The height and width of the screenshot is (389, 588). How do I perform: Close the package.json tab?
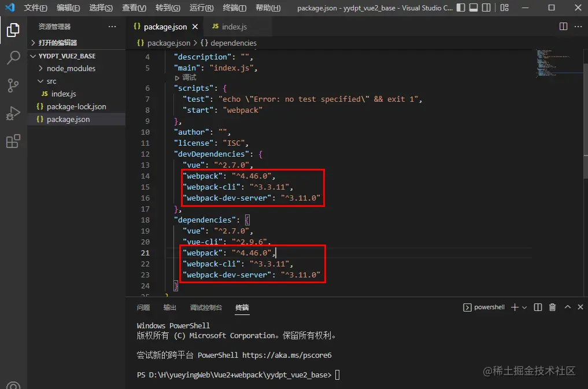195,27
